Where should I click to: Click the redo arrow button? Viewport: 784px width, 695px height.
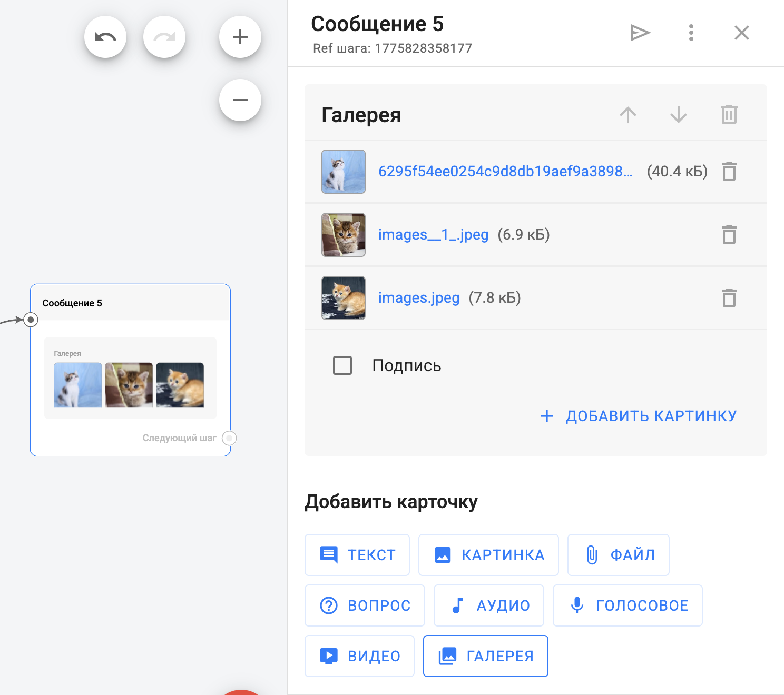164,37
